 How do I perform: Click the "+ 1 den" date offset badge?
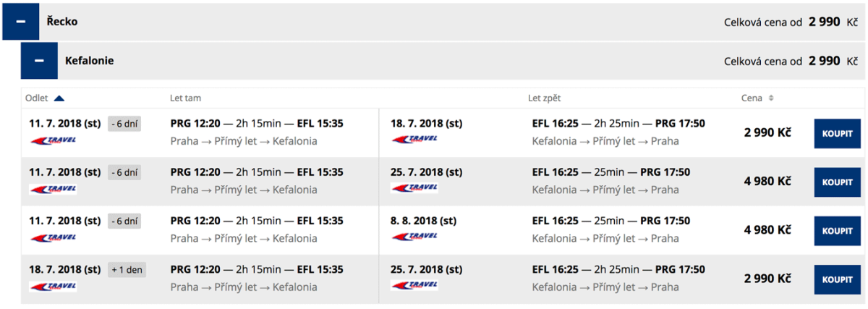click(x=127, y=270)
